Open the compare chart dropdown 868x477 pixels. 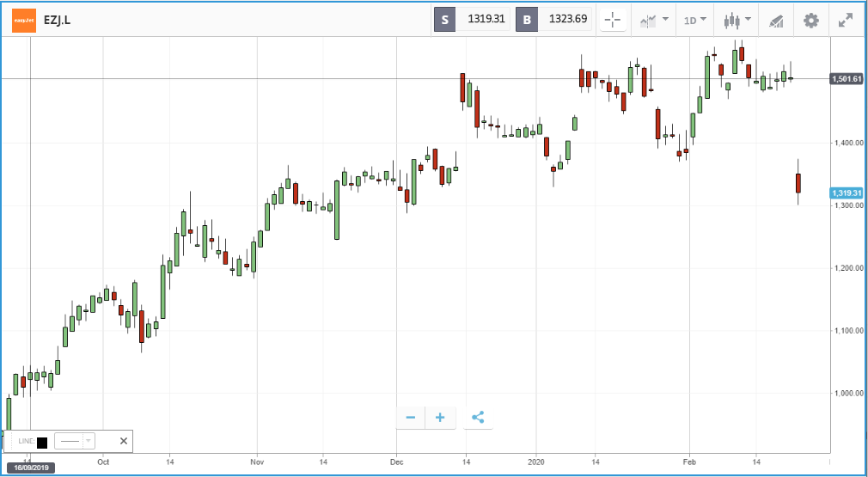pos(654,21)
